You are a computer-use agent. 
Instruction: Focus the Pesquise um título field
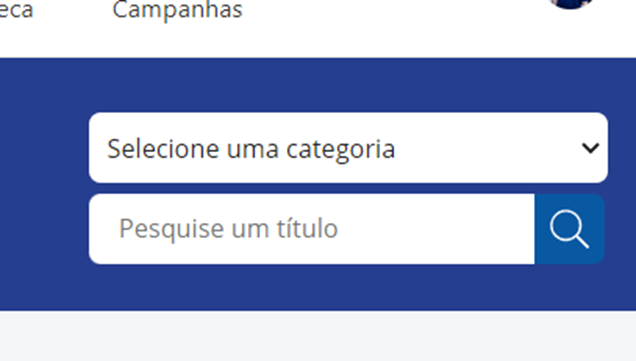click(312, 229)
